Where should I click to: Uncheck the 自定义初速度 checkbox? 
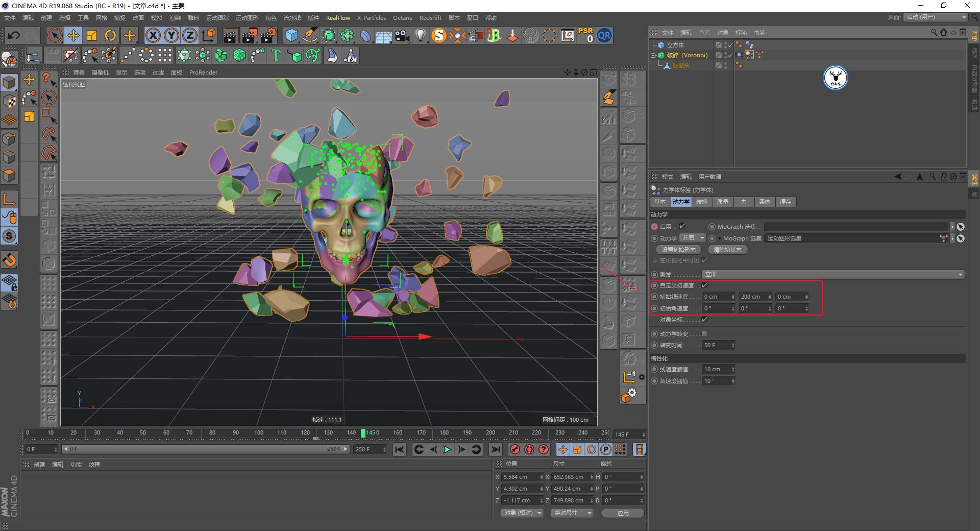(x=705, y=285)
